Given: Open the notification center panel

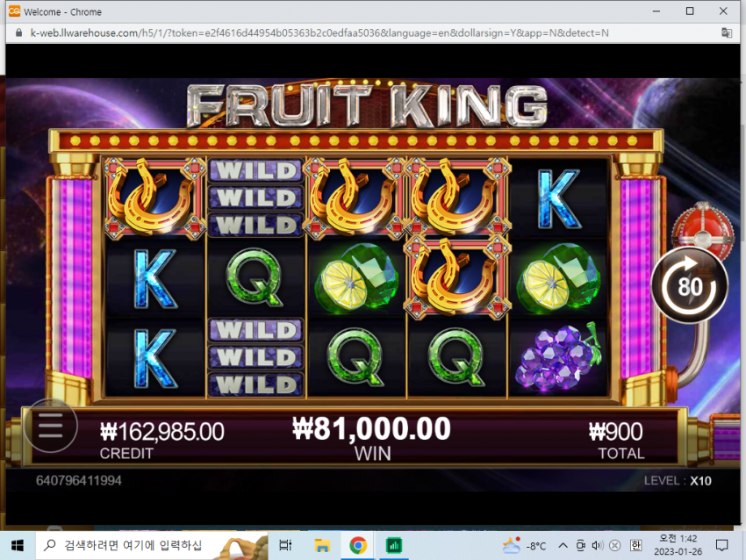Looking at the screenshot, I should [722, 545].
